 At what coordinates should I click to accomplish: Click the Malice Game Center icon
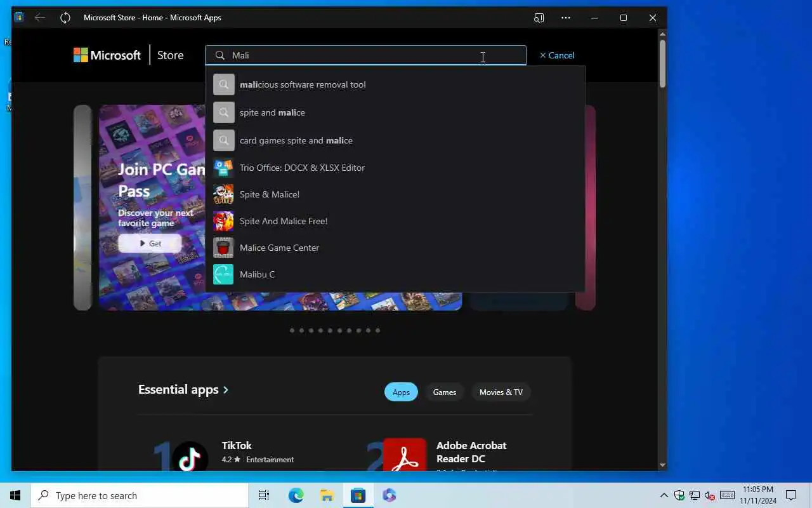[x=223, y=248]
